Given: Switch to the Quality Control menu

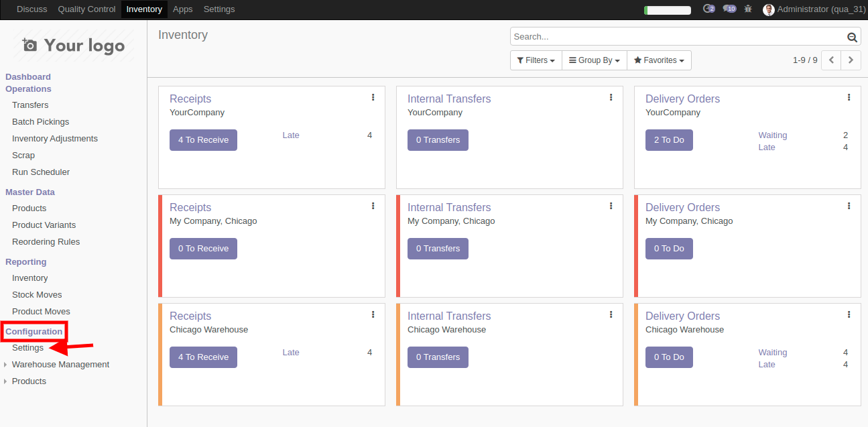Looking at the screenshot, I should (86, 9).
